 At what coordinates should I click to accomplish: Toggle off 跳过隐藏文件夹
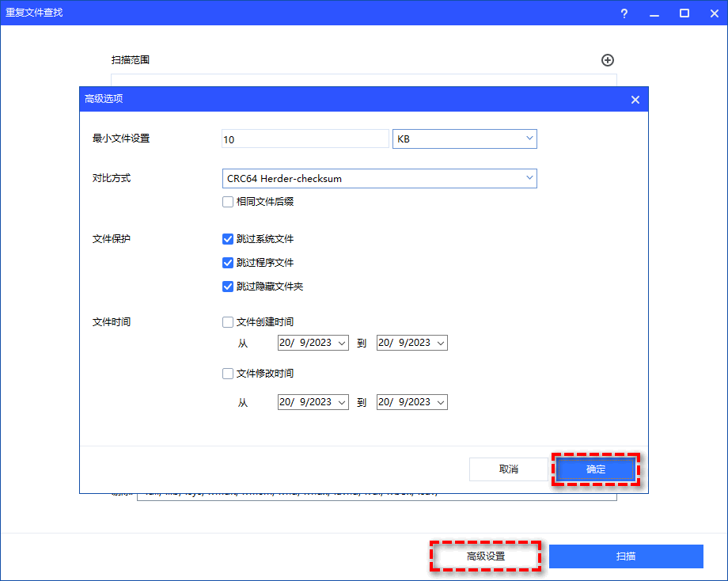tap(229, 286)
